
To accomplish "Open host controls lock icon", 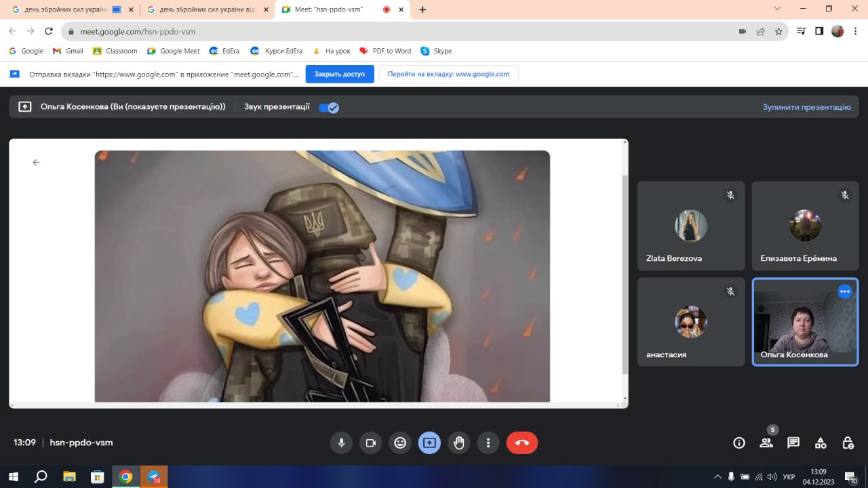I will (x=848, y=443).
